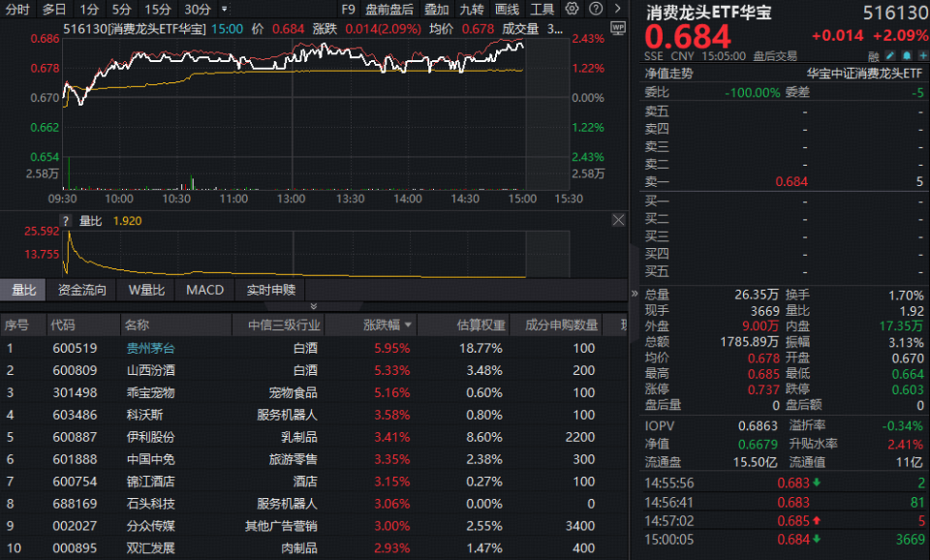
Task: Click the 5.95% change for 贵州茅台
Action: tap(392, 348)
